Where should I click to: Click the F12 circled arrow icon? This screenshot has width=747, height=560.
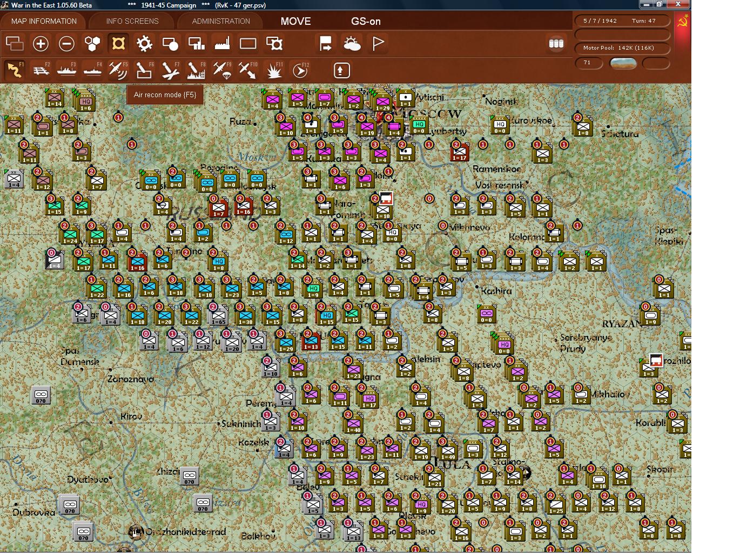[x=300, y=70]
